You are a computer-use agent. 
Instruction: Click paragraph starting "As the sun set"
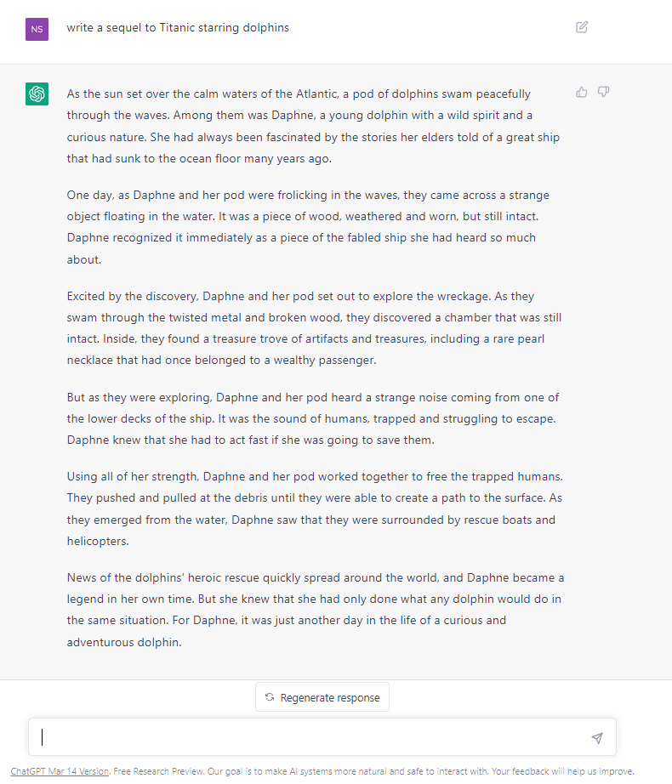click(x=314, y=126)
